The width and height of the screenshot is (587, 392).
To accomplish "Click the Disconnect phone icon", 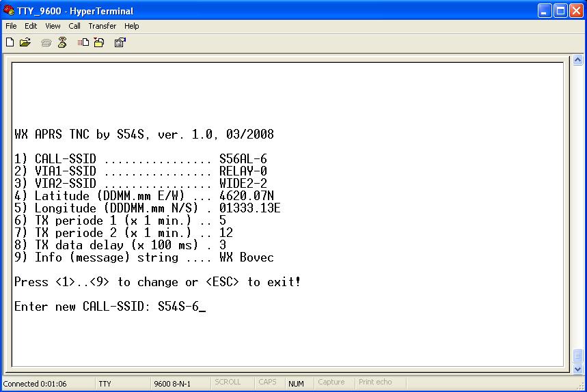I will pos(62,42).
